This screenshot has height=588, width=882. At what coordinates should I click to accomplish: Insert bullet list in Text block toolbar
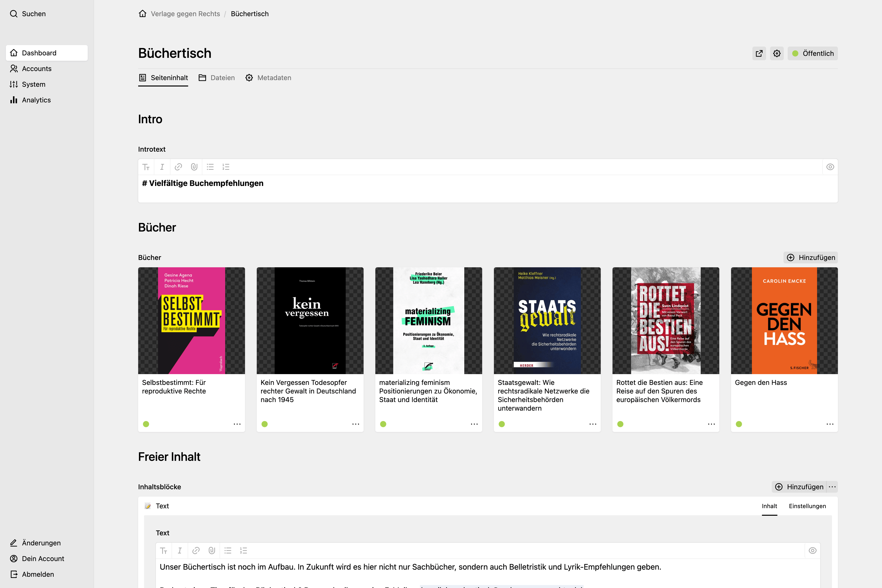228,551
